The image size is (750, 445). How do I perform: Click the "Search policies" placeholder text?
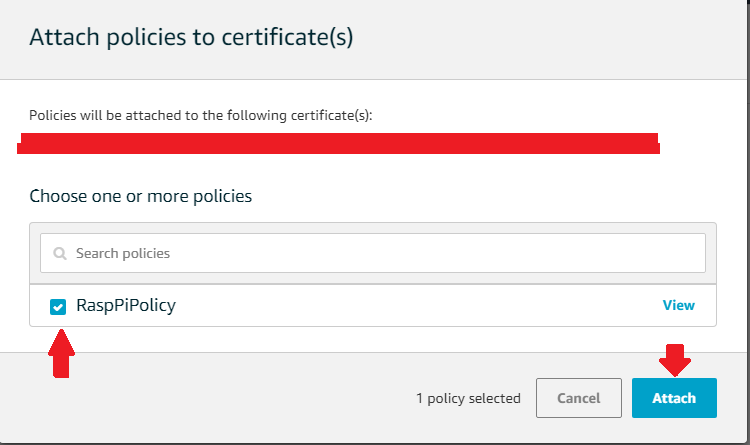pyautogui.click(x=123, y=254)
